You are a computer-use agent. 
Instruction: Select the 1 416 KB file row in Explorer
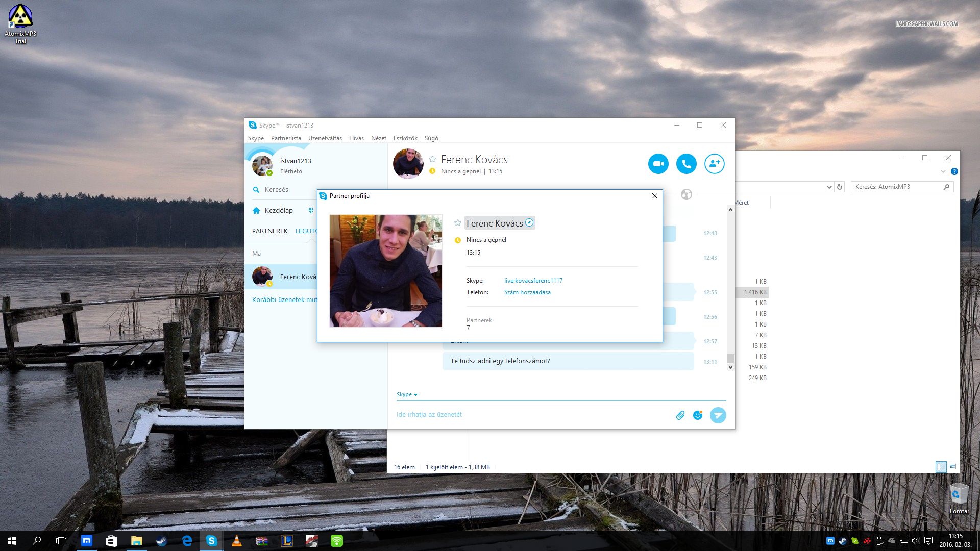coord(752,292)
